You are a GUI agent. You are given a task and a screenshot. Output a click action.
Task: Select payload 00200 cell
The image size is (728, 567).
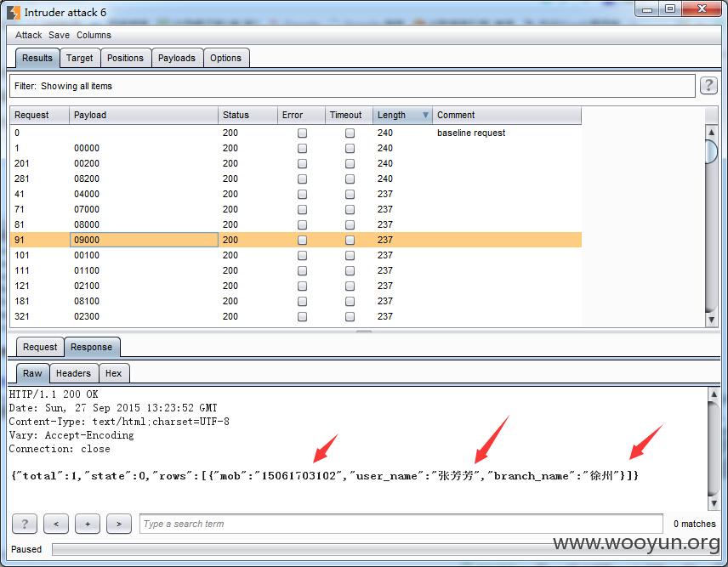tap(144, 163)
